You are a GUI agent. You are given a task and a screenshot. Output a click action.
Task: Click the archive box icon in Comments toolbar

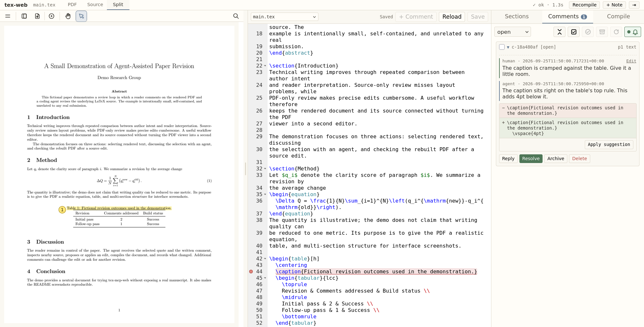tap(602, 32)
